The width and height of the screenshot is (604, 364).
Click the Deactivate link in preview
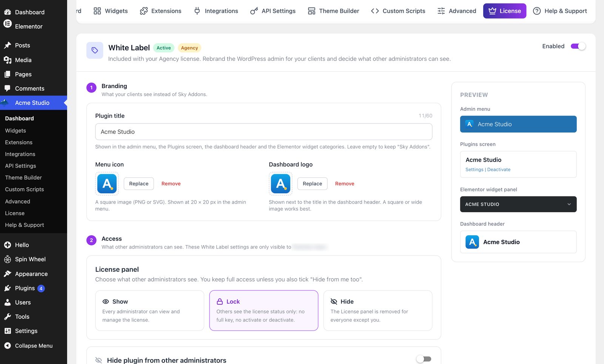499,170
